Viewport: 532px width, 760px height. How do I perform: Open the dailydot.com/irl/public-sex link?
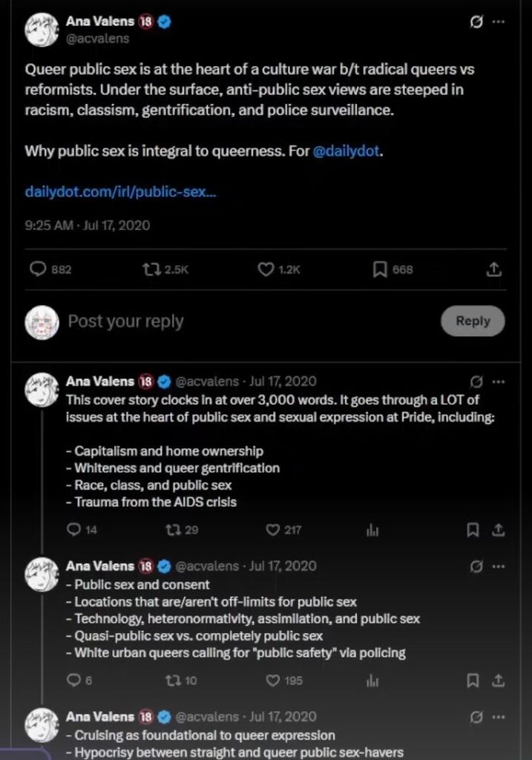pos(121,192)
